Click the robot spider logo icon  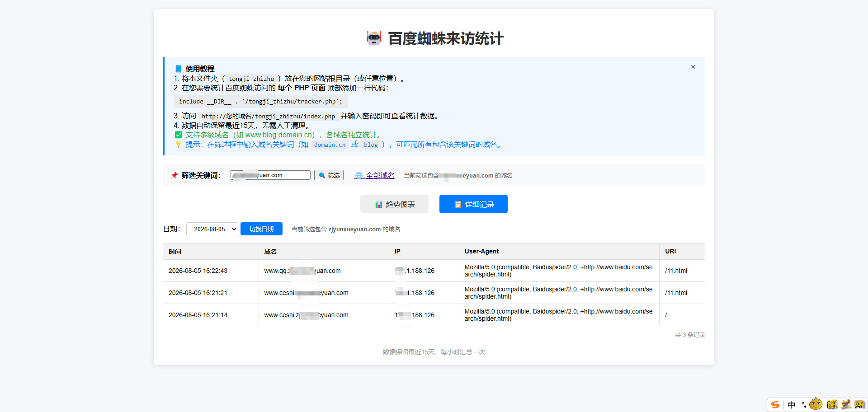pos(374,38)
